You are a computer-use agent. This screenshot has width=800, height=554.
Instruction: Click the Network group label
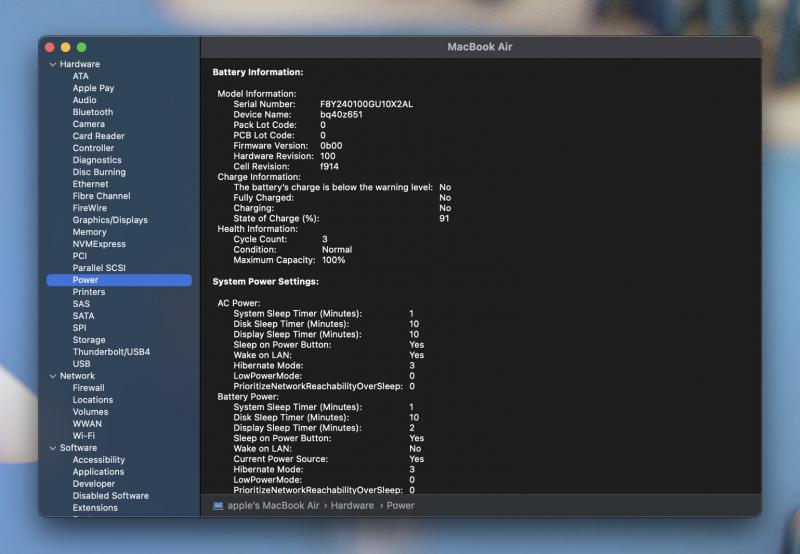tap(77, 376)
